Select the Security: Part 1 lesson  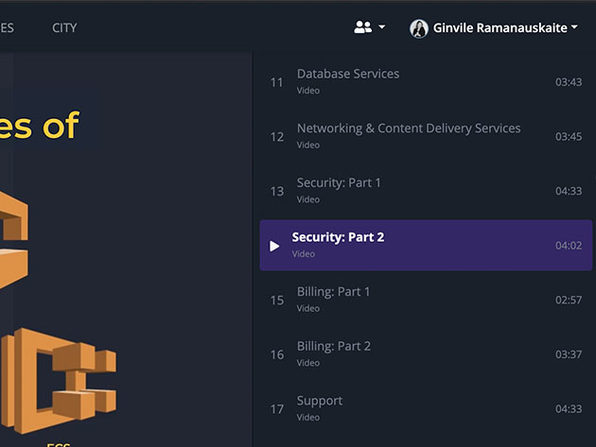(x=426, y=191)
